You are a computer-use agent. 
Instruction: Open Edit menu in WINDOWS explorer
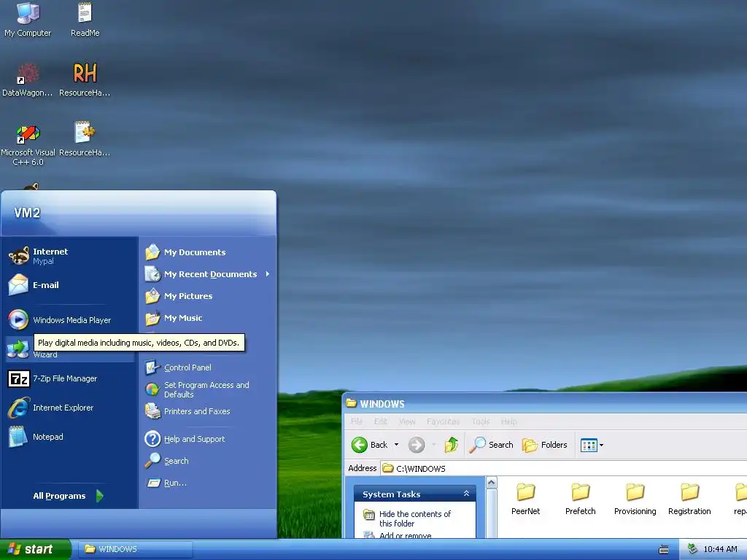381,421
